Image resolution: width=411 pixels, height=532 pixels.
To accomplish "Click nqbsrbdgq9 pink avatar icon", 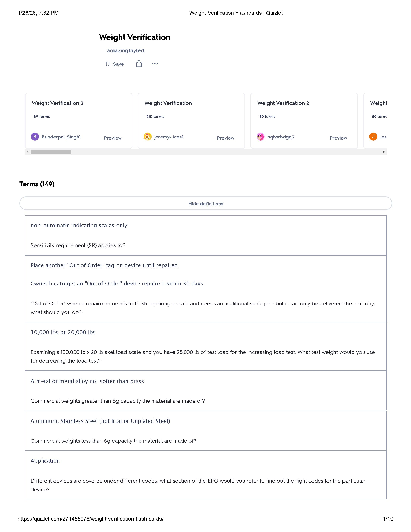I will 261,137.
